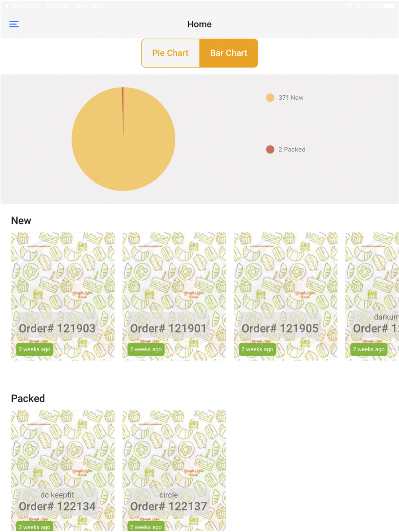
Task: Tap the Wi-Fi icon in status bar
Action: 350,6
